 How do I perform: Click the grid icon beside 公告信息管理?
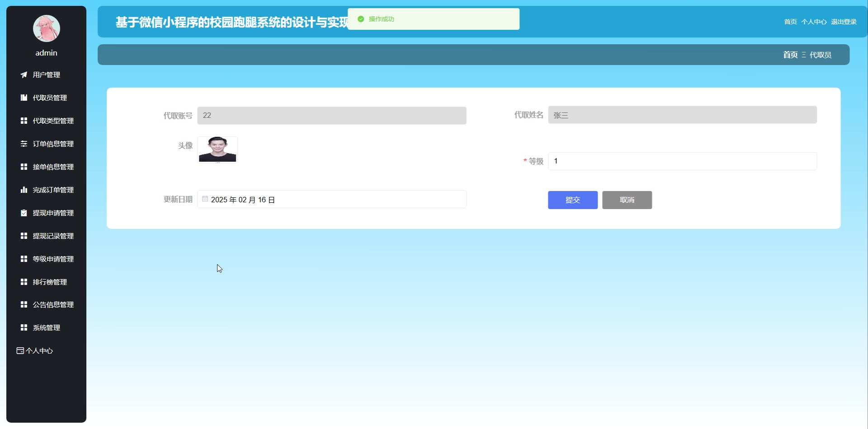[x=24, y=304]
